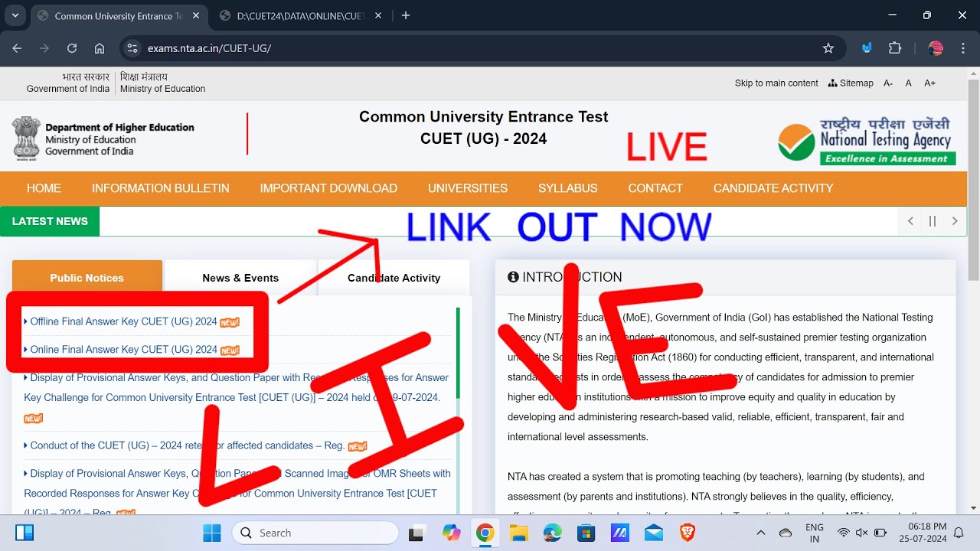Open the tab search dropdown arrow
The height and width of the screenshot is (551, 980).
point(15,15)
